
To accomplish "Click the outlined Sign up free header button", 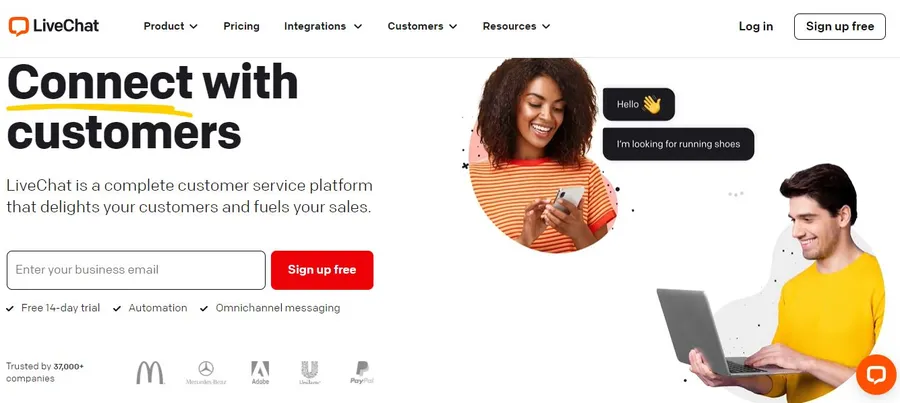I will click(840, 26).
